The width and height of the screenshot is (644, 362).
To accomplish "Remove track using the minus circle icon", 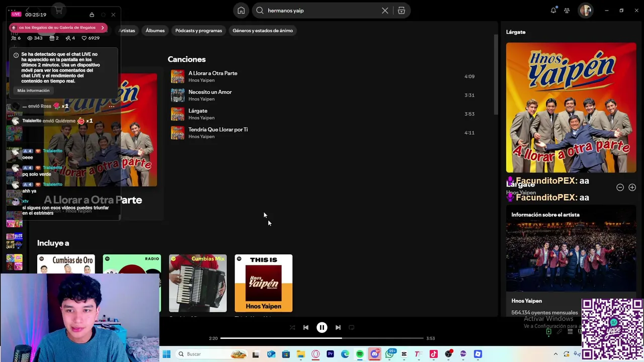I will pos(620,188).
